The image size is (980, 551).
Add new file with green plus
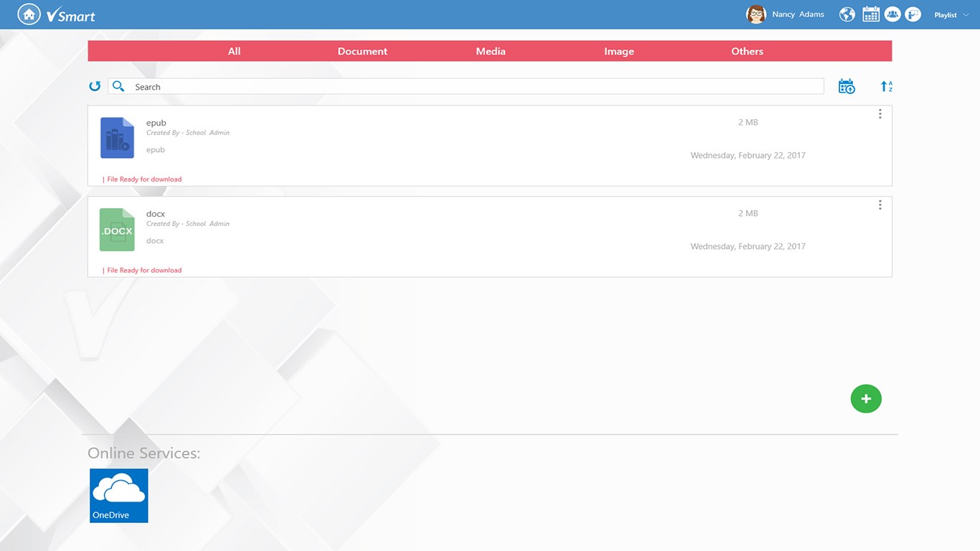pyautogui.click(x=866, y=399)
